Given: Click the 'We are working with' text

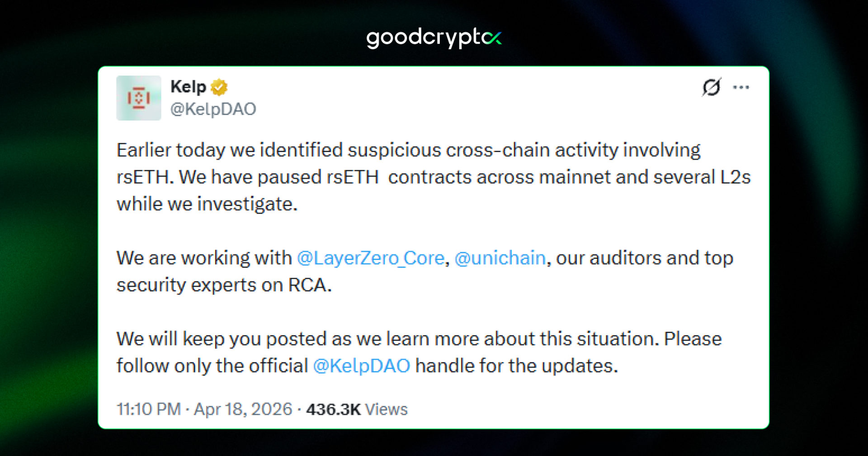Looking at the screenshot, I should point(204,258).
